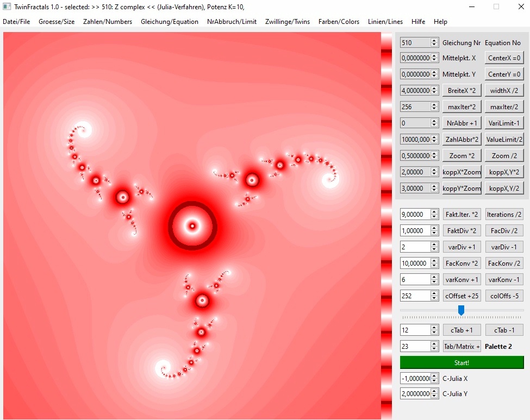Viewport: 530px width, 420px height.
Task: Click the FacKonv /2 button
Action: tap(504, 263)
